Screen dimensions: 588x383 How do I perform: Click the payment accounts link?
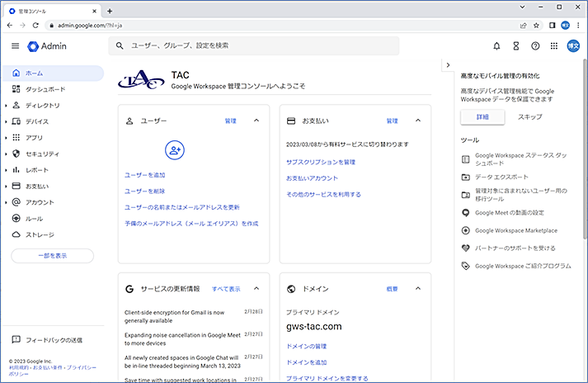(x=312, y=178)
